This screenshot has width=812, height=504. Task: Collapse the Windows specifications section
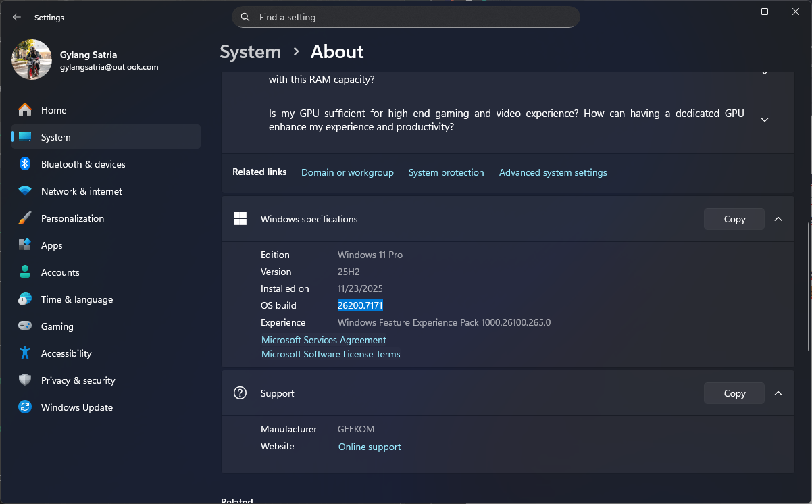click(x=778, y=219)
